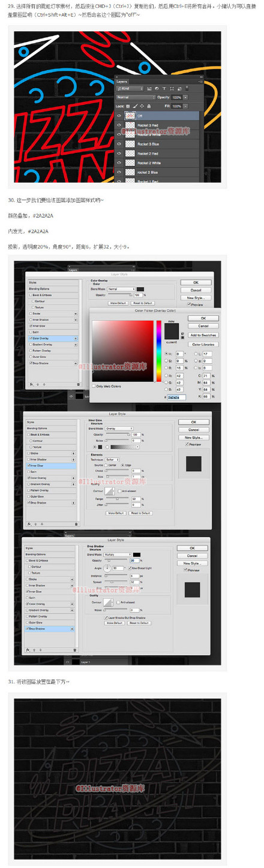Open the Opacity dropdown arrow in Layers panel
The width and height of the screenshot is (264, 868).
(x=185, y=97)
